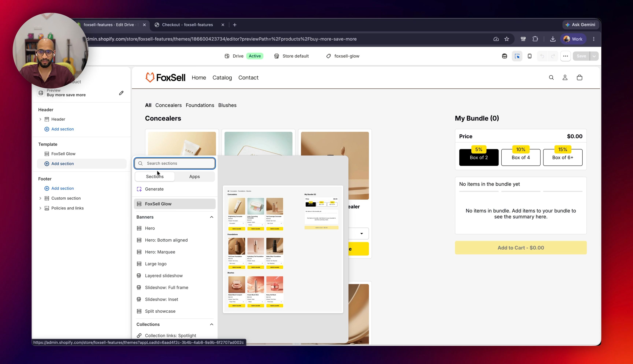Filter products by Foundations
The width and height of the screenshot is (633, 364).
(x=200, y=105)
